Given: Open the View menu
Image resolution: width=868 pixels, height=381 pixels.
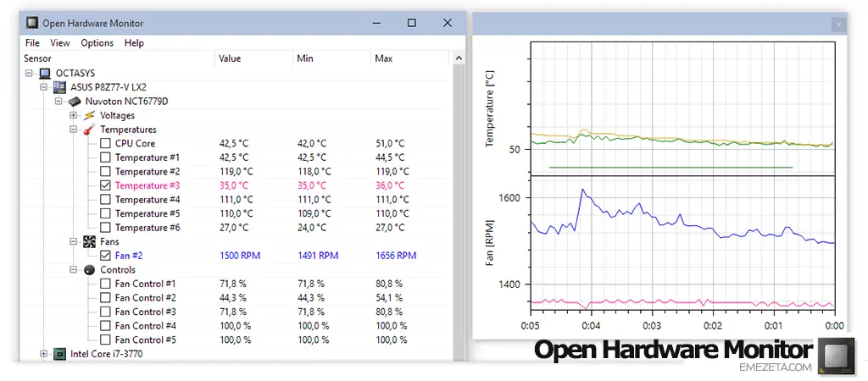Looking at the screenshot, I should (60, 42).
